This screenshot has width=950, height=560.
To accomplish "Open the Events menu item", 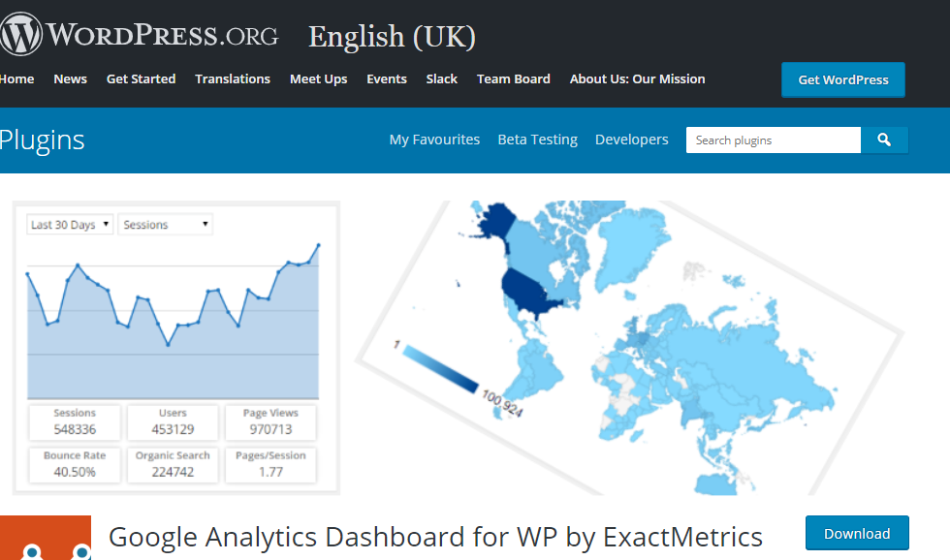I will coord(387,79).
